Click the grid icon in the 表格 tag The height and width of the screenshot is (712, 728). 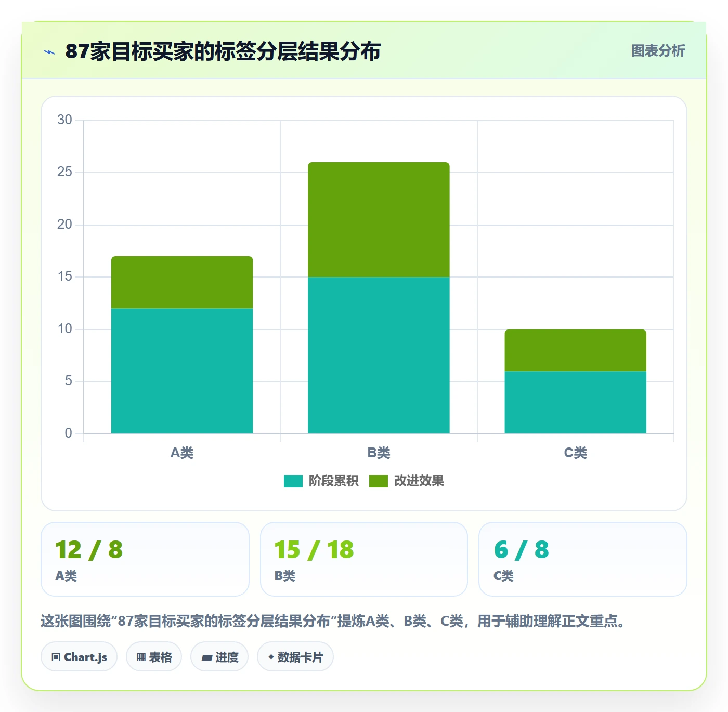point(141,657)
